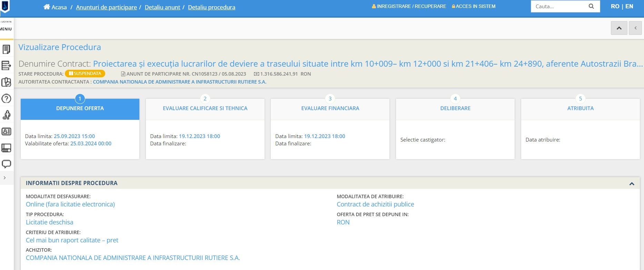Click Data atribuire label

[x=543, y=140]
